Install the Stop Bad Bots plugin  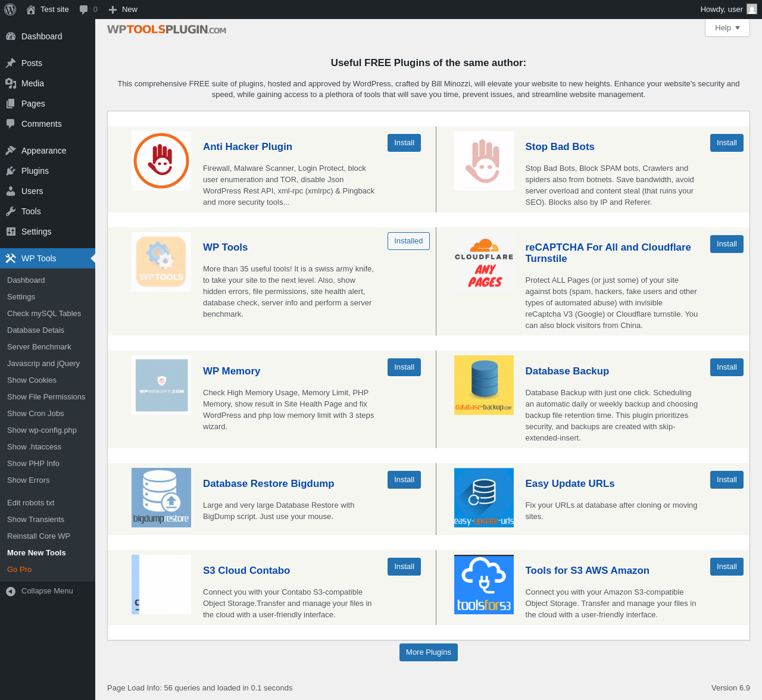tap(727, 143)
